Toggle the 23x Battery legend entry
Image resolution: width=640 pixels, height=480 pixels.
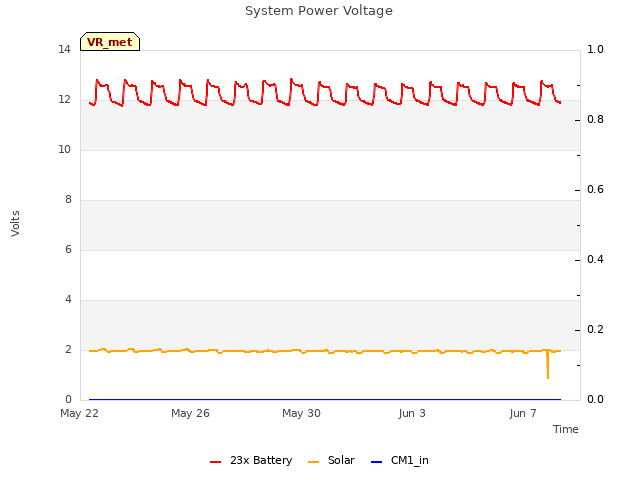(x=251, y=460)
